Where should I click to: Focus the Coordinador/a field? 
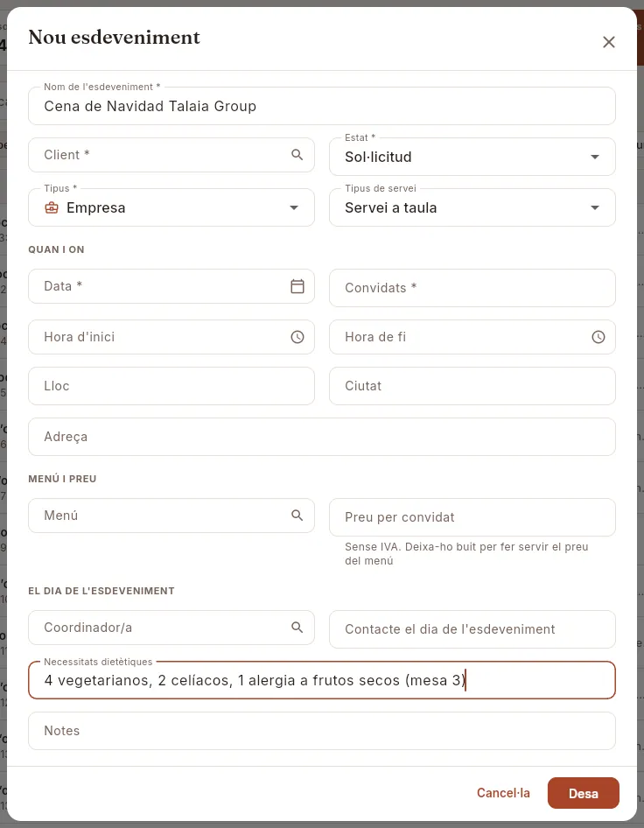(171, 628)
